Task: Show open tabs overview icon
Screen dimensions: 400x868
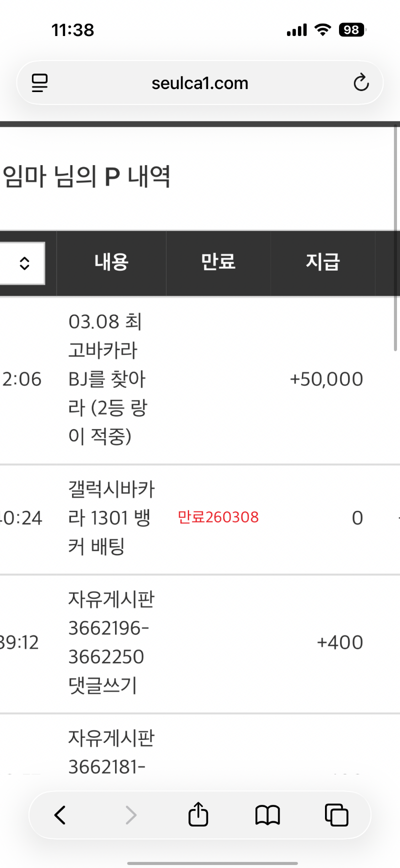Action: click(336, 815)
